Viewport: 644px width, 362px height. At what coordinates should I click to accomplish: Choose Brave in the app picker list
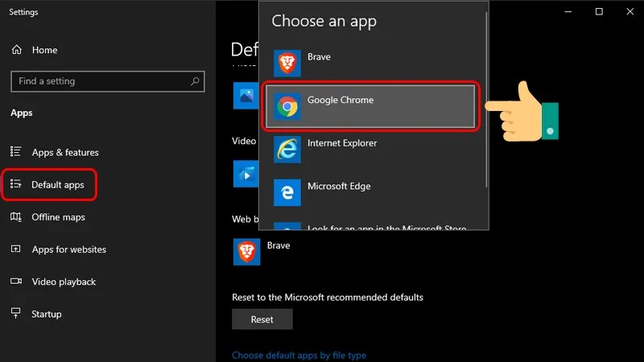pos(318,58)
